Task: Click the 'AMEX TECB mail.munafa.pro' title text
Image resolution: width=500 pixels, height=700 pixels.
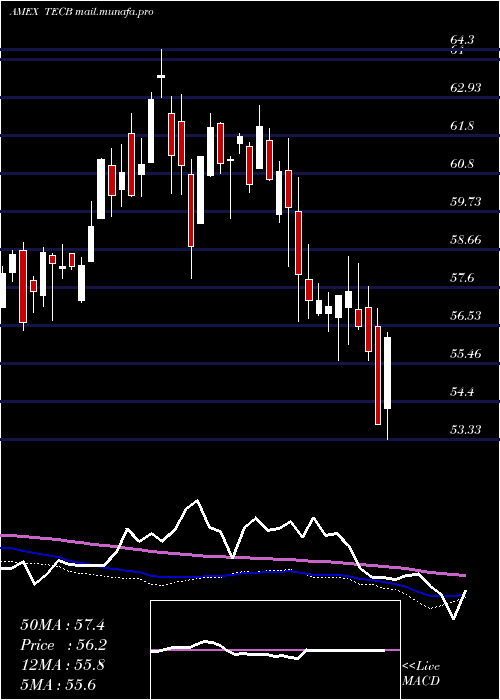Action: 81,12
